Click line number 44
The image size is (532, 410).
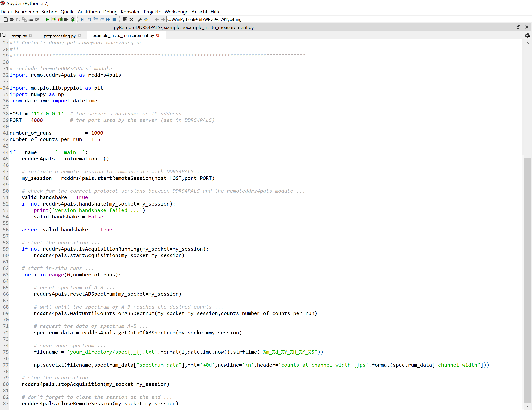6,152
